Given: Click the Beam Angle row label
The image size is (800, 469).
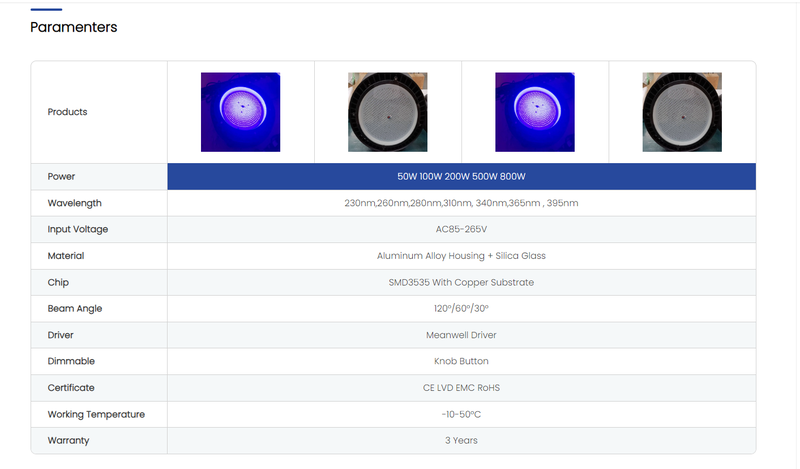Looking at the screenshot, I should pyautogui.click(x=74, y=308).
